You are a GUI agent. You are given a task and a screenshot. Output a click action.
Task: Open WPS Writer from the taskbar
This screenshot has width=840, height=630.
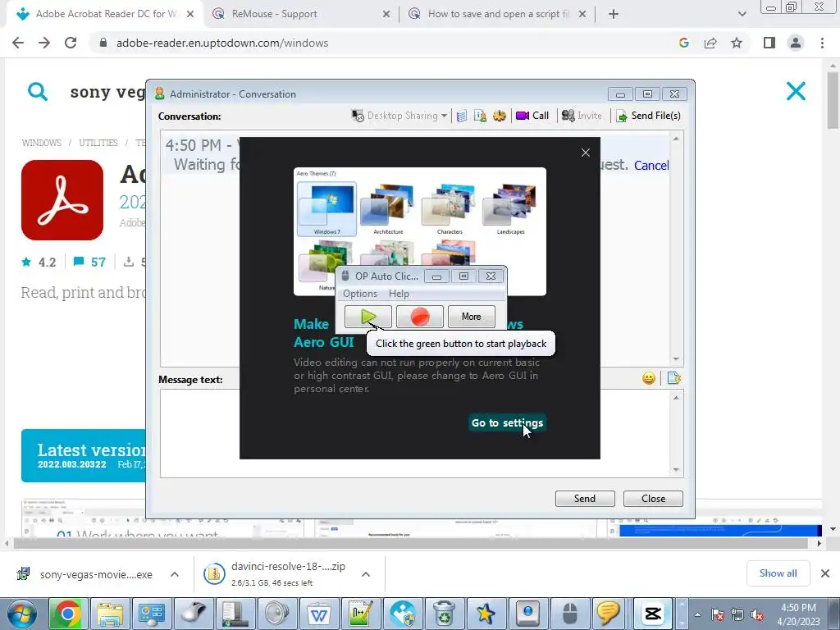[x=319, y=614]
